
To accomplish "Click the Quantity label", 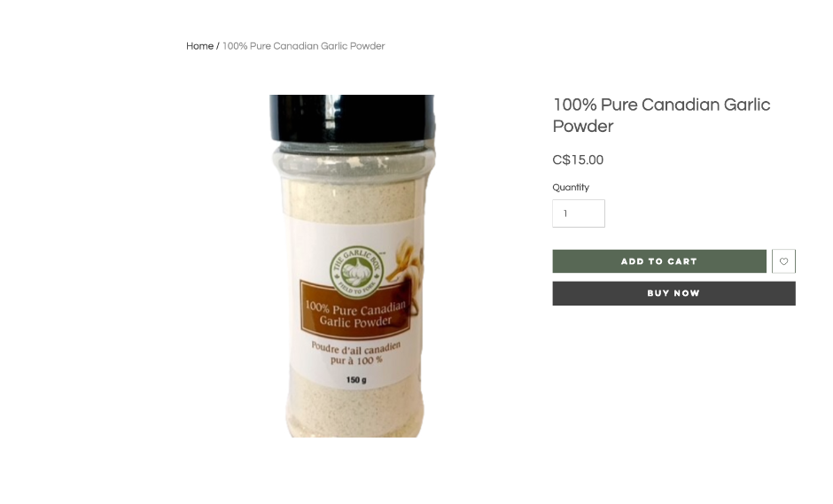I will pyautogui.click(x=571, y=188).
